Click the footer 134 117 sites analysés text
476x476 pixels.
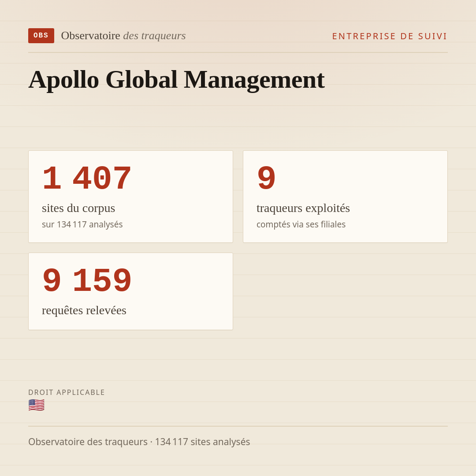click(202, 442)
